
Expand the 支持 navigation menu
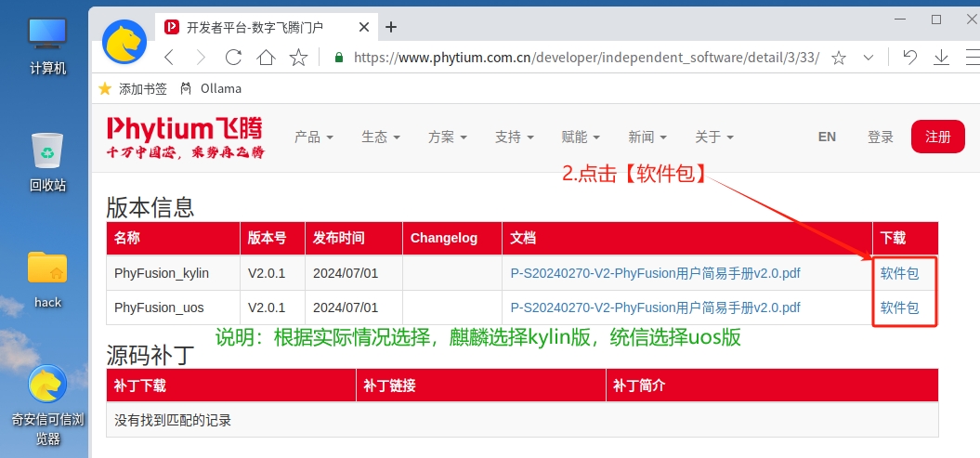pos(515,137)
